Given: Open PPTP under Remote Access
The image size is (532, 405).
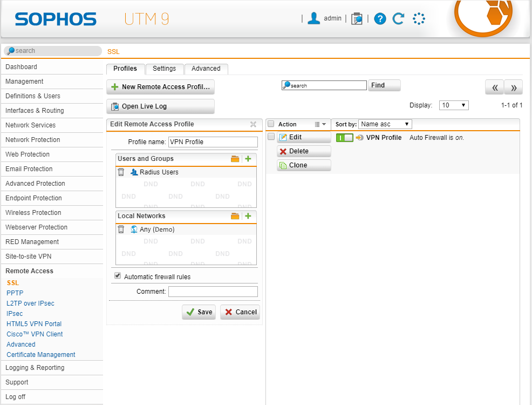Looking at the screenshot, I should click(x=15, y=293).
